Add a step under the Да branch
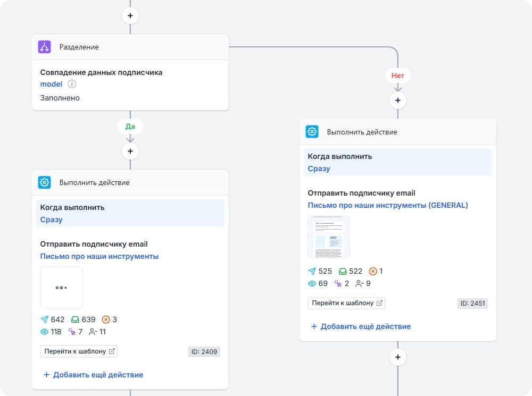Screen dimensions: 532x396 coord(130,151)
